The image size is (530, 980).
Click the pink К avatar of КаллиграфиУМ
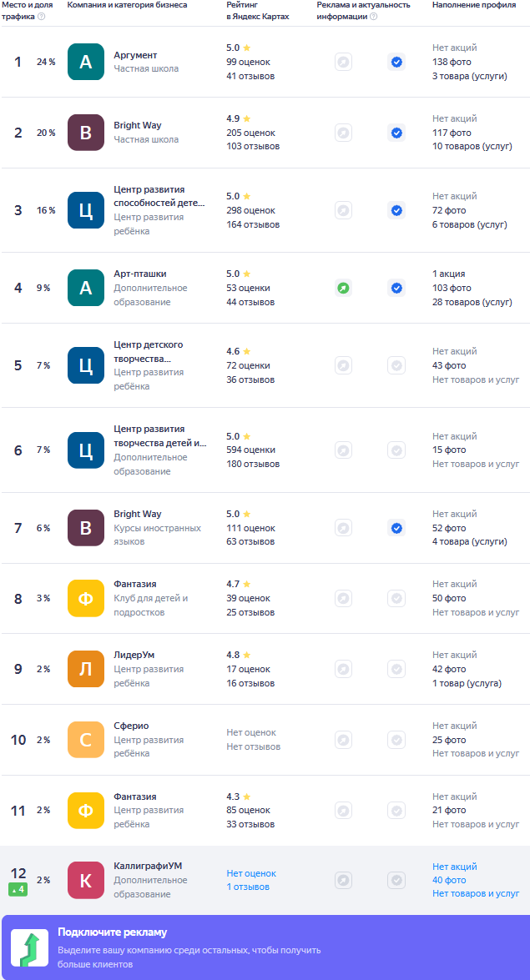point(86,880)
